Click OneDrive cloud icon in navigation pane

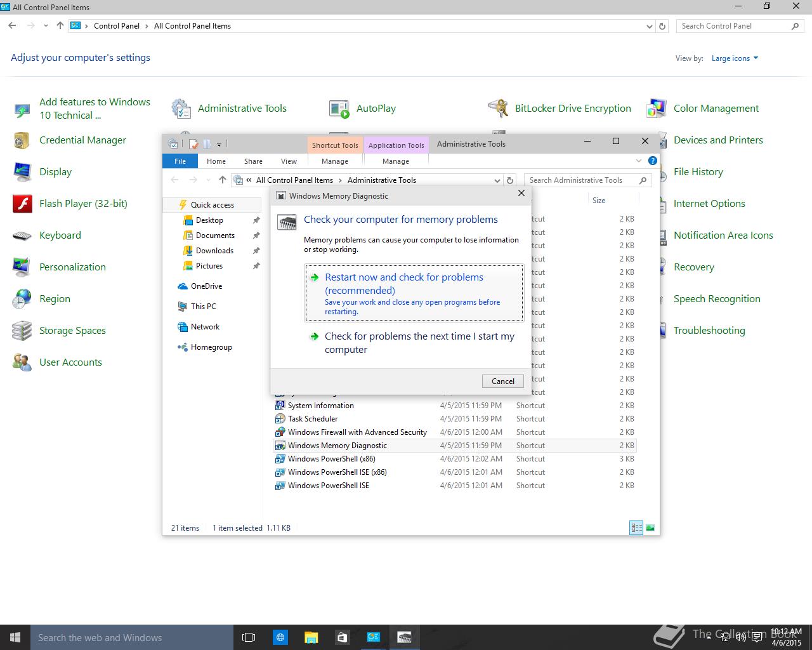(183, 286)
